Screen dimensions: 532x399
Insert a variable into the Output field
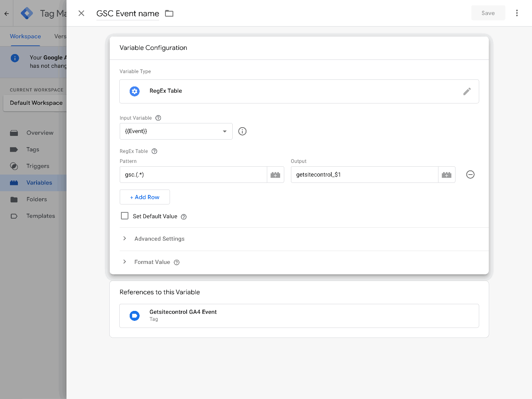pyautogui.click(x=447, y=175)
